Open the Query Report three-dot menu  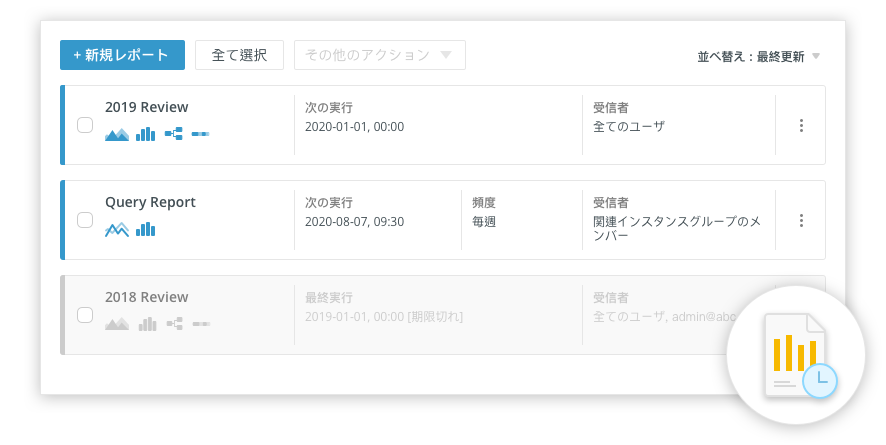tap(801, 220)
